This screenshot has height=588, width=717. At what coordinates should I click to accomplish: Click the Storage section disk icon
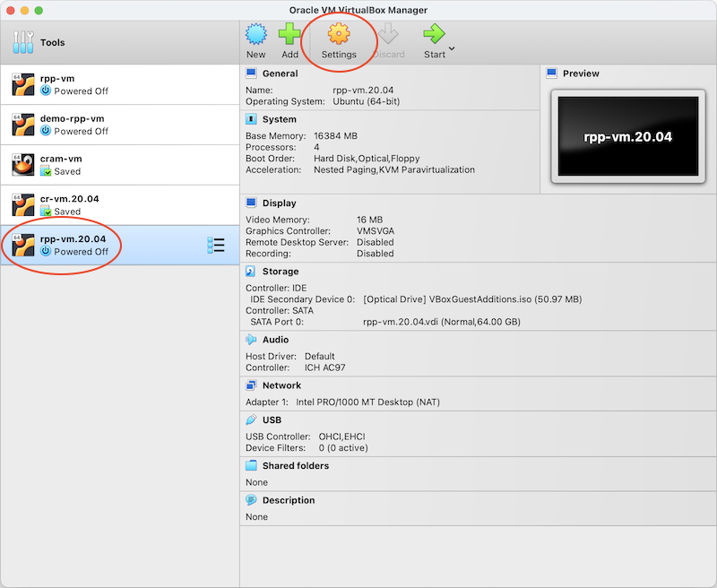point(250,271)
